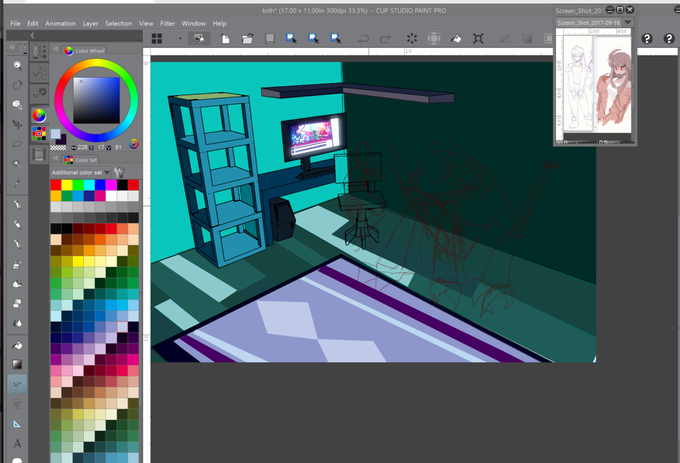The height and width of the screenshot is (463, 680).
Task: Create a new document from toolbar
Action: (x=226, y=39)
